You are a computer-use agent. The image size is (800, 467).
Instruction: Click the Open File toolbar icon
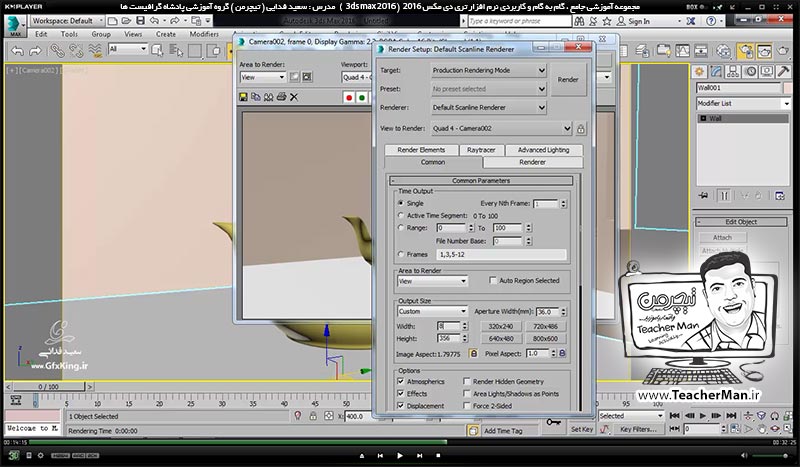pos(126,21)
